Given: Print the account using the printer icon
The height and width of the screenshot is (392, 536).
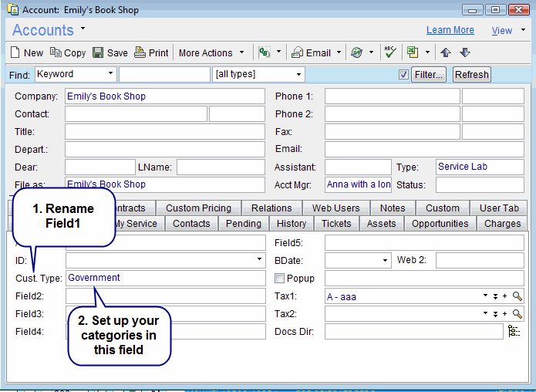Looking at the screenshot, I should click(x=140, y=53).
